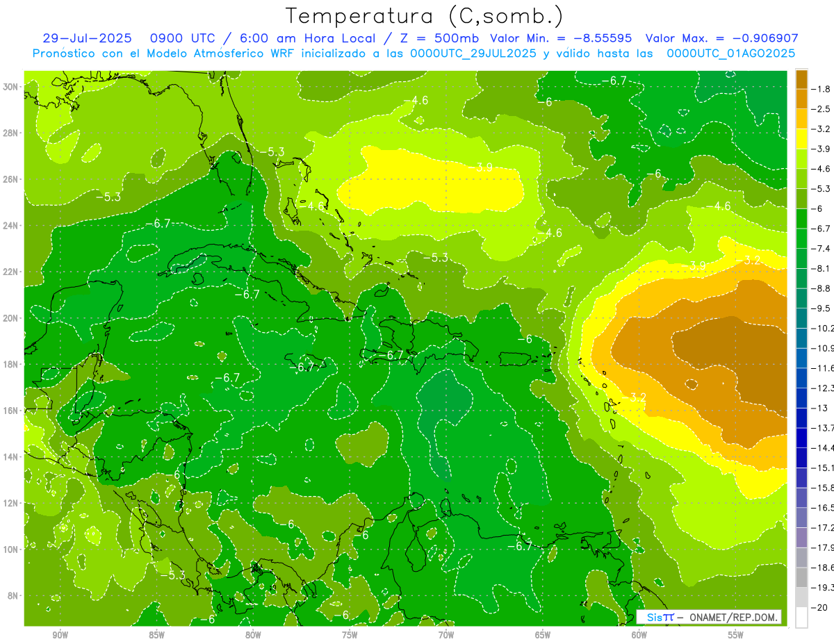Click the "18N" latitude axis label
The height and width of the screenshot is (644, 834).
10,364
